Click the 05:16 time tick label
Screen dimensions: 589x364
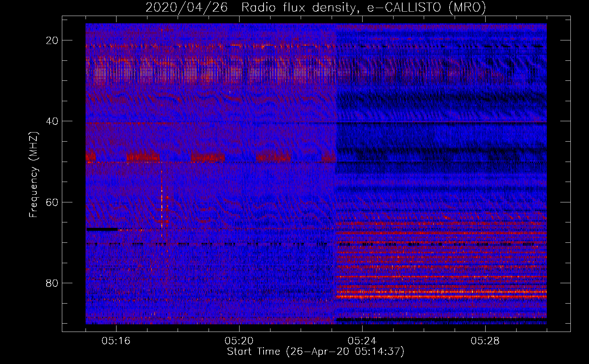point(116,341)
